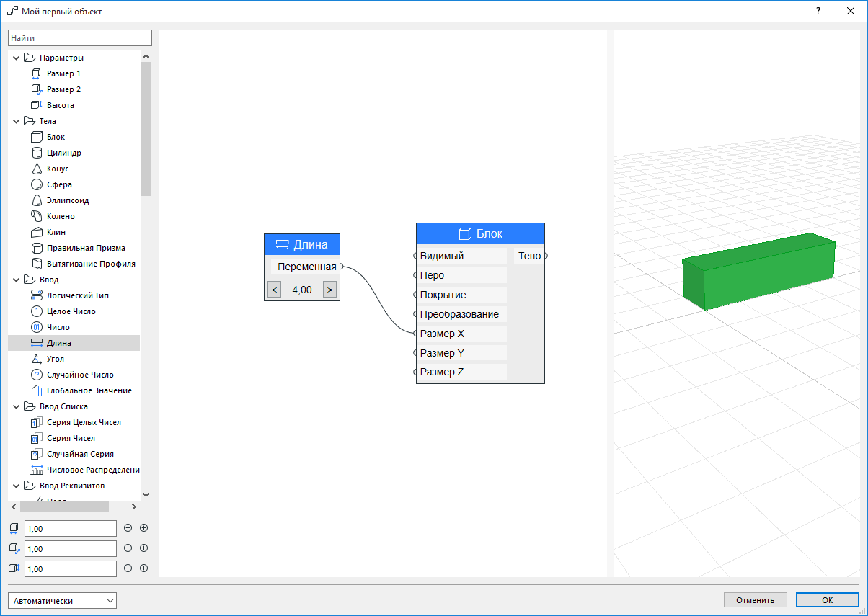Click the plus button for second parameter
Viewport: 868px width, 616px height.
pos(143,548)
